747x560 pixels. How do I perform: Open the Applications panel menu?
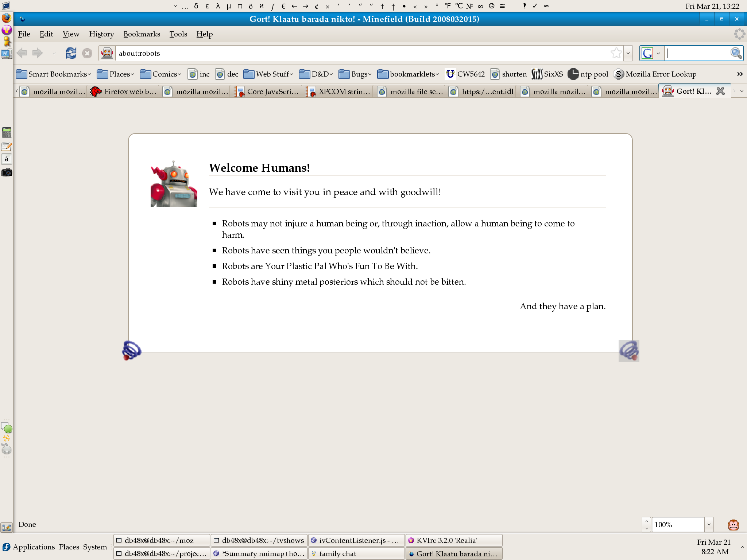[x=34, y=547]
